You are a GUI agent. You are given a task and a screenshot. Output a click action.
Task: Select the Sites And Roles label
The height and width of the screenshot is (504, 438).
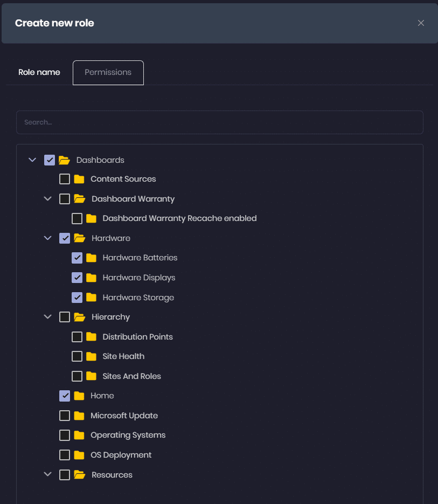[131, 376]
